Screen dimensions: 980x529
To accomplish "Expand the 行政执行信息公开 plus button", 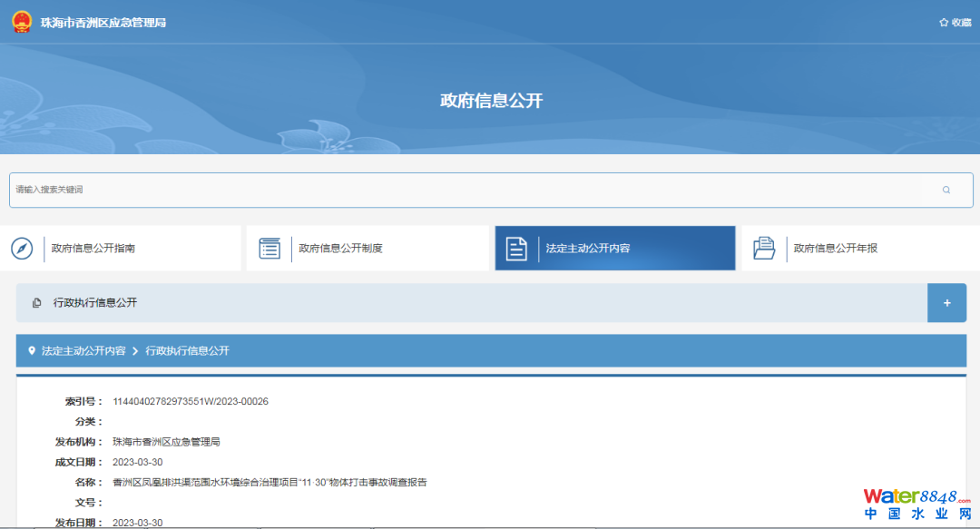I will 946,303.
